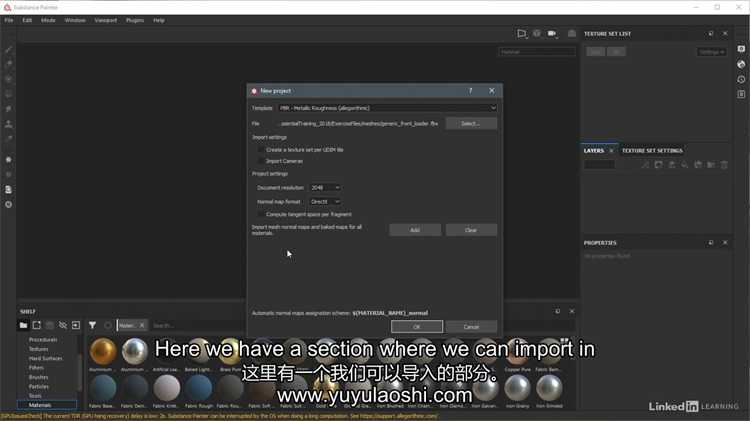The image size is (750, 421).
Task: Toggle Compute tangent space per fragment
Action: (x=261, y=214)
